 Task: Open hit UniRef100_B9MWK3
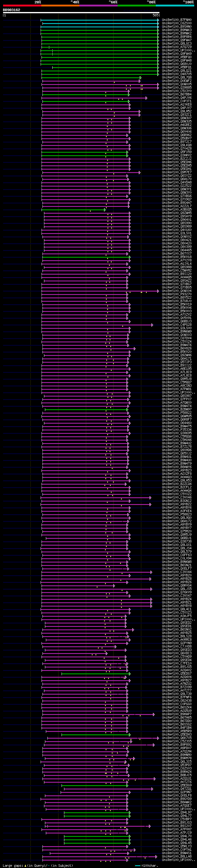(x=177, y=30)
